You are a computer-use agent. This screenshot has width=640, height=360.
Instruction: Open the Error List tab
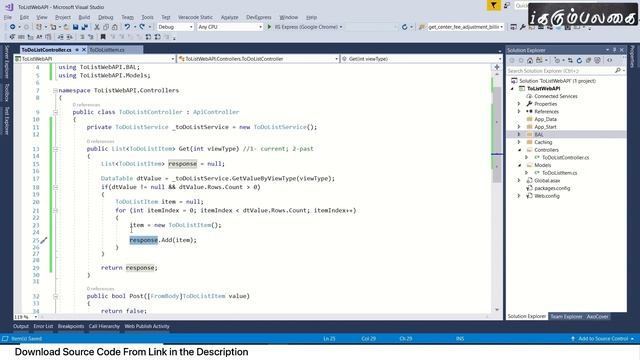(43, 326)
